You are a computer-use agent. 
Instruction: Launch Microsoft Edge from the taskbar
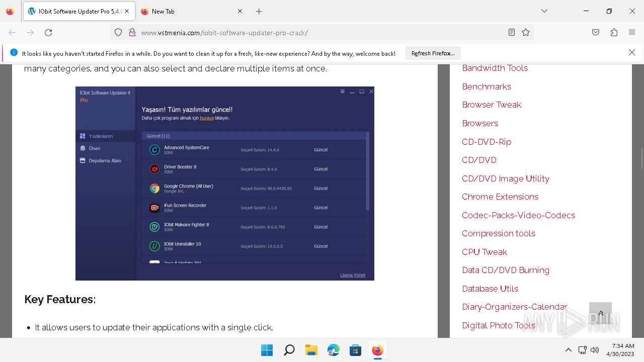click(333, 350)
